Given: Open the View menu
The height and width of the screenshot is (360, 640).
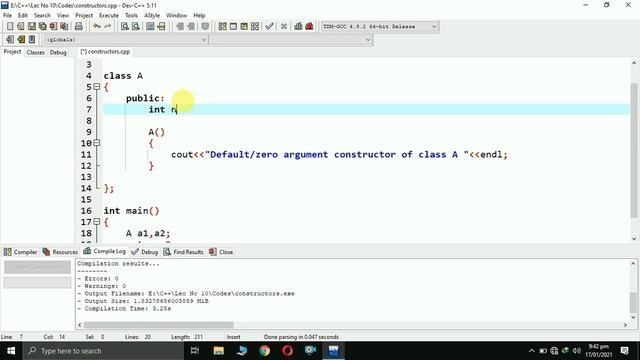Looking at the screenshot, I should coord(63,16).
